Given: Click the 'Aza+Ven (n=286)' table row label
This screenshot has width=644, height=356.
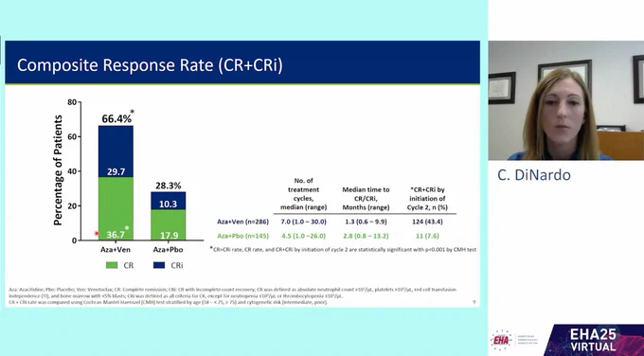Looking at the screenshot, I should (x=242, y=222).
